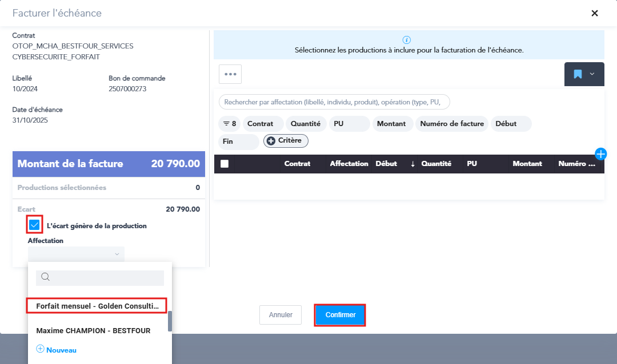This screenshot has height=364, width=617.
Task: Click the search by affectation input field
Action: pyautogui.click(x=334, y=102)
